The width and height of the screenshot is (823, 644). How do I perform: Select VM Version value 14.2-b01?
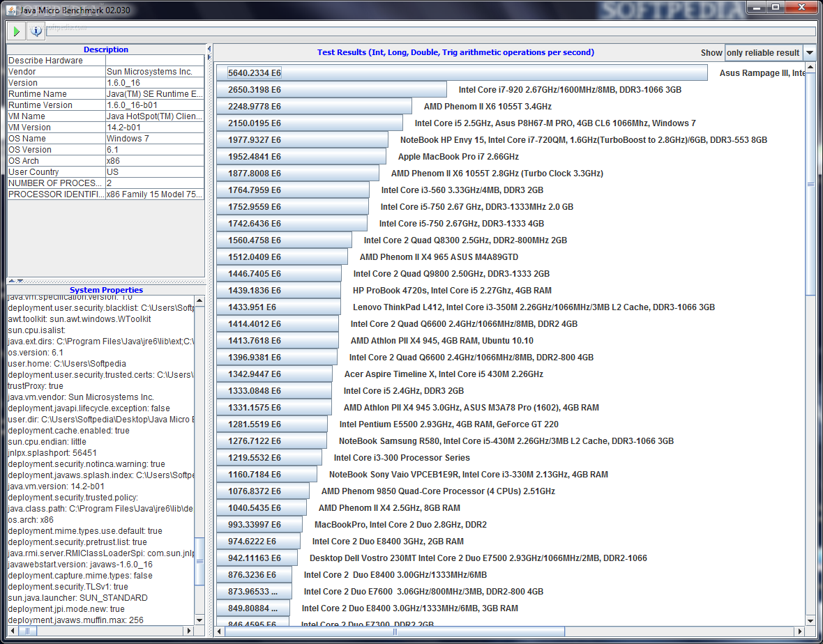pyautogui.click(x=155, y=127)
